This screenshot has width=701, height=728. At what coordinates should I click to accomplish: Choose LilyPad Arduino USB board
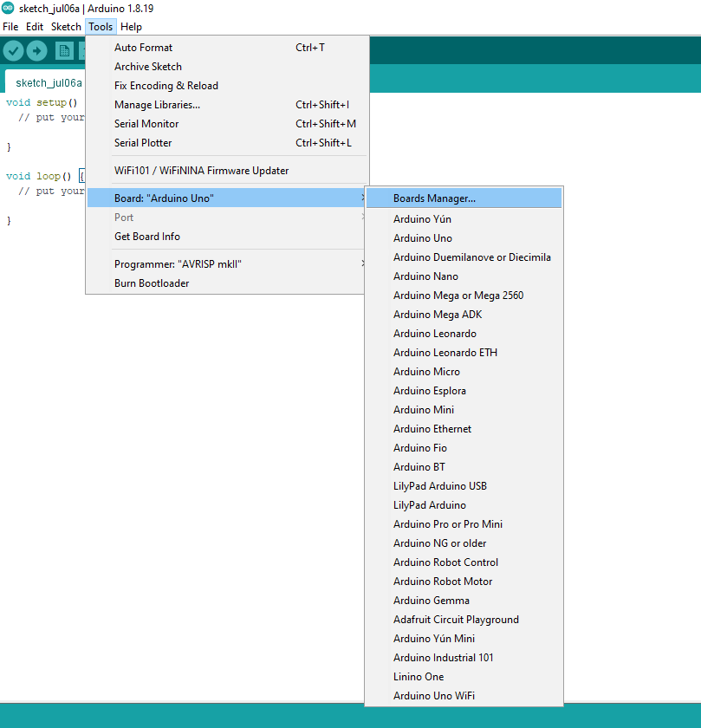(464, 485)
